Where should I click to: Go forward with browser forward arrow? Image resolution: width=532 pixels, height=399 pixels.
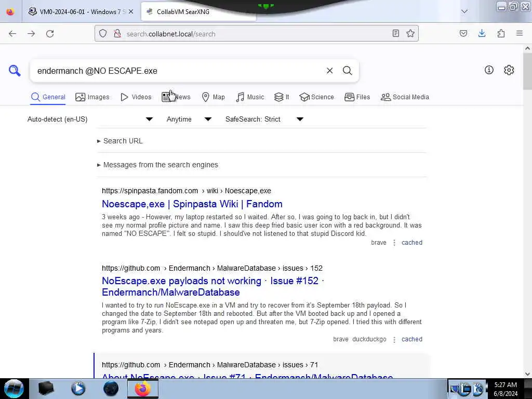tap(31, 34)
